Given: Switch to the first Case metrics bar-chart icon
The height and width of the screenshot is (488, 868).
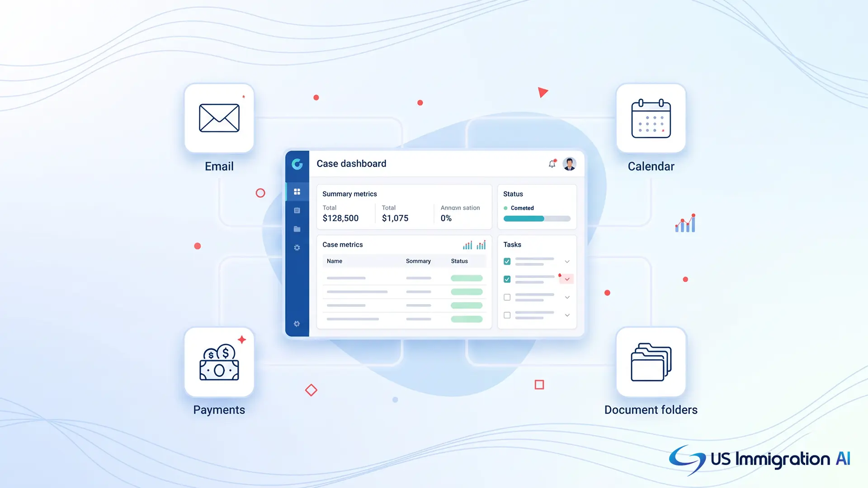Looking at the screenshot, I should coord(467,245).
